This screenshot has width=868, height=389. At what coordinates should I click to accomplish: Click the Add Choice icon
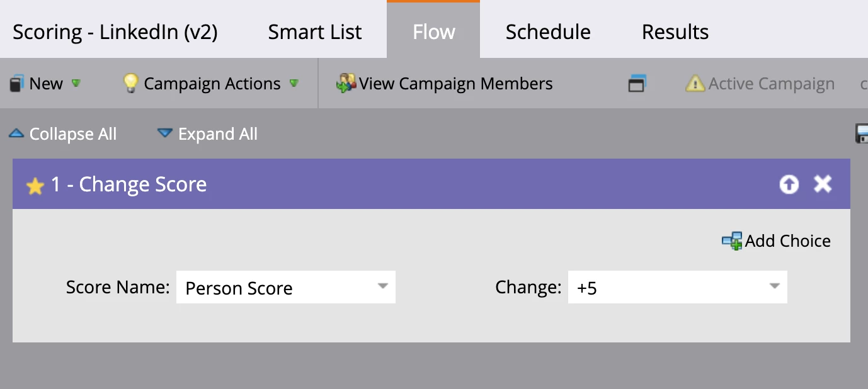tap(732, 241)
